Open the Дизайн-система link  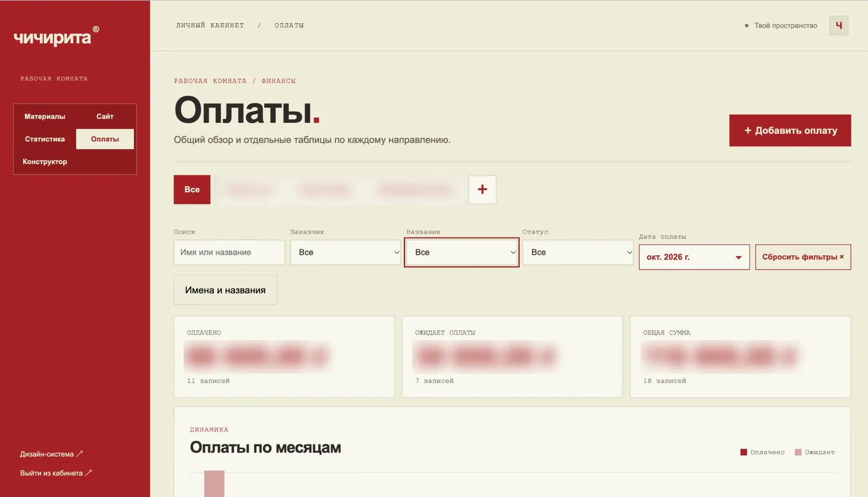[51, 454]
